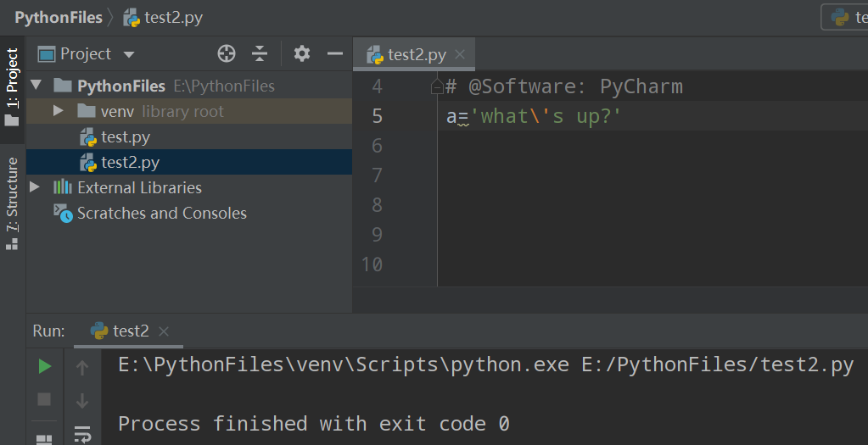Click line number 5 in gutter
868x445 pixels.
pyautogui.click(x=377, y=116)
